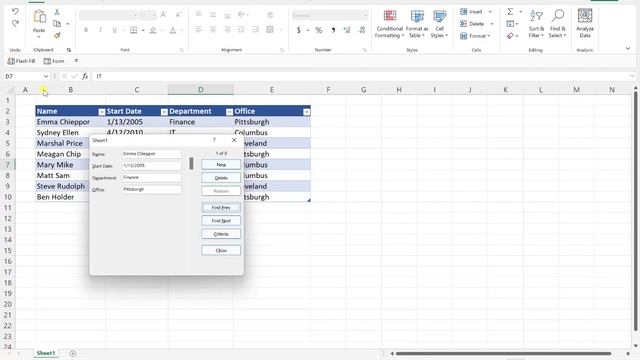Open the Cell Styles dropdown
Screen dimensions: 640x360
point(439,24)
